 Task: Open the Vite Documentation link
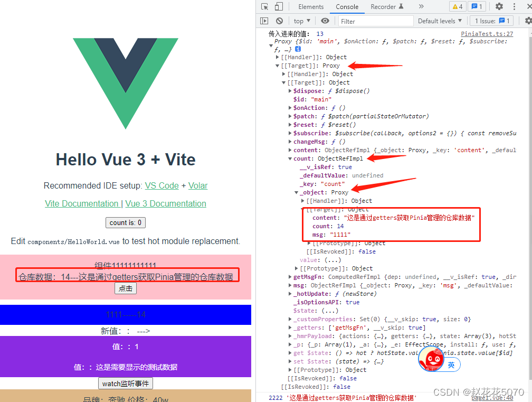[x=81, y=204]
